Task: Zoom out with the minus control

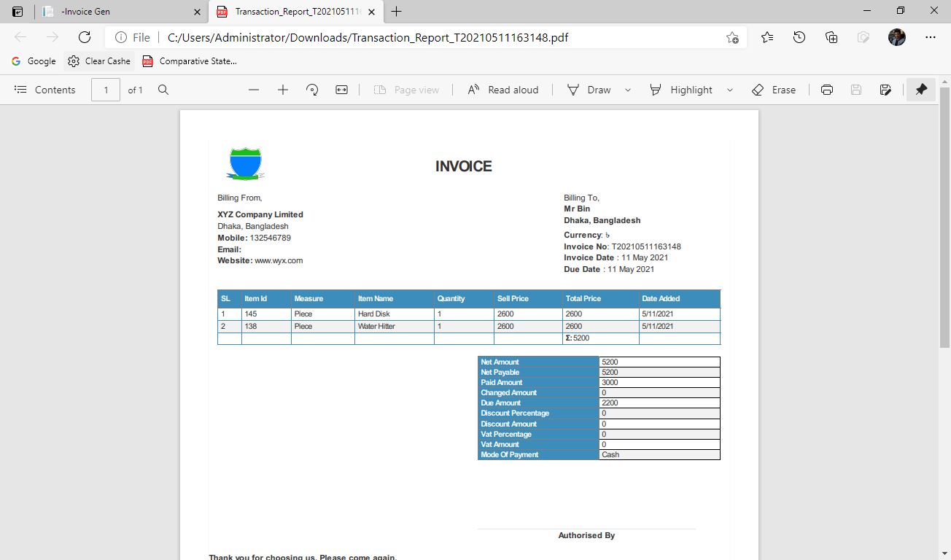Action: (253, 89)
